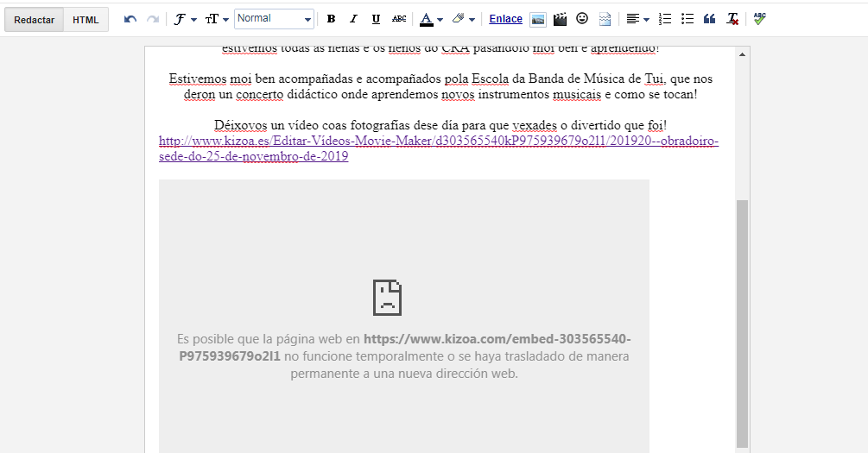Run the spell checker
The image size is (868, 453).
click(x=759, y=19)
